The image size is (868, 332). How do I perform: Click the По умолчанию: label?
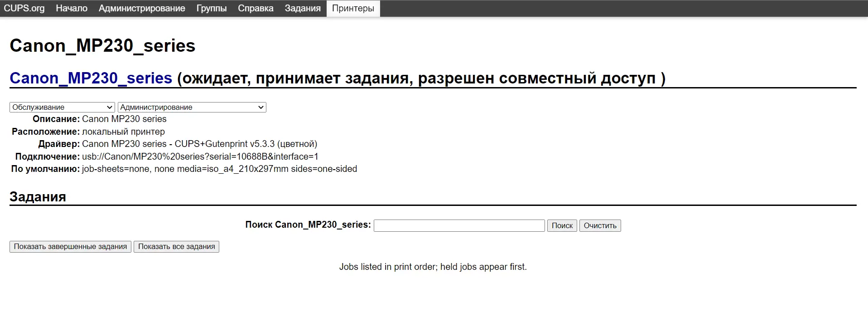45,169
